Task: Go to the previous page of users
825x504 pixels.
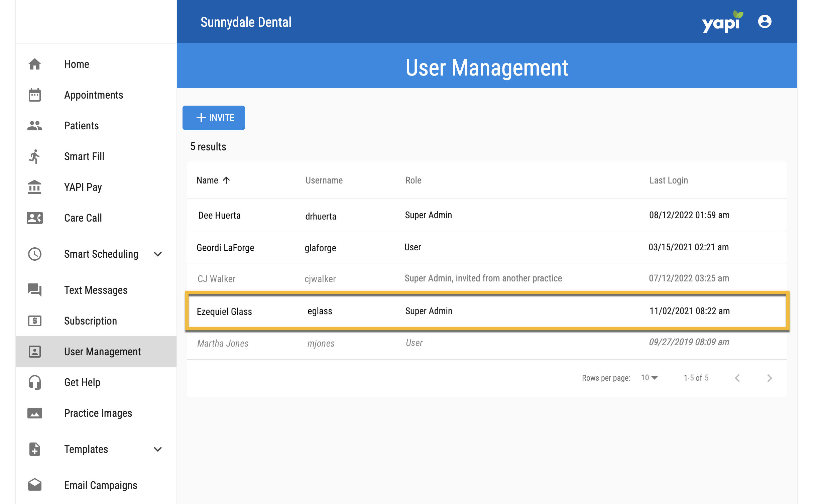Action: point(737,378)
